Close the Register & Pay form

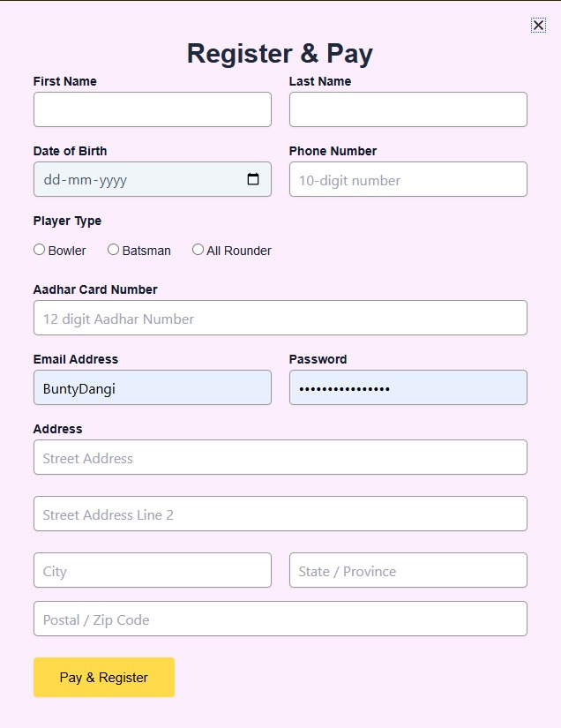(538, 26)
